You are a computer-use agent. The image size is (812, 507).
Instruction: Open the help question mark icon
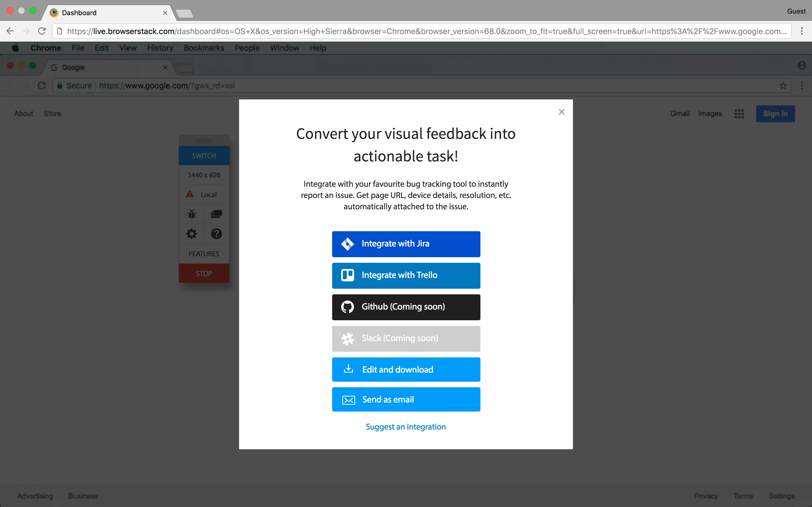(x=217, y=234)
